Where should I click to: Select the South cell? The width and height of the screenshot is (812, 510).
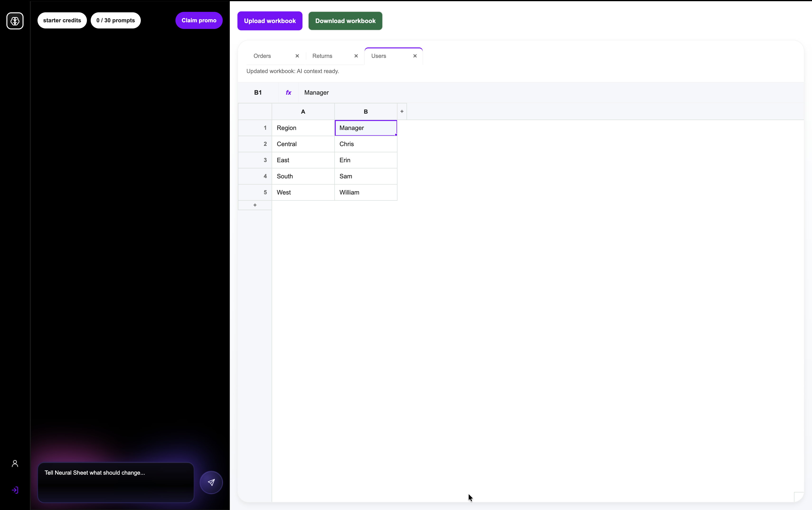click(303, 176)
